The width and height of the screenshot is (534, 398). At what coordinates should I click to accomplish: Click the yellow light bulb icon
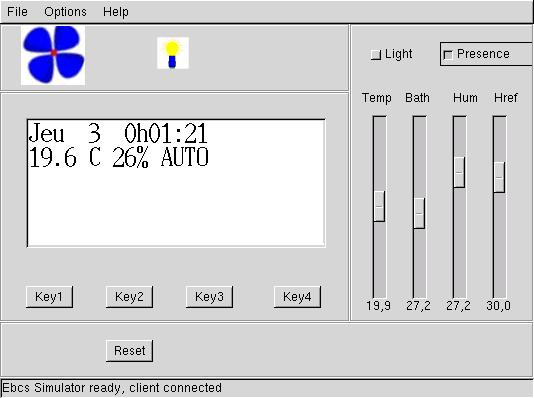coord(173,53)
